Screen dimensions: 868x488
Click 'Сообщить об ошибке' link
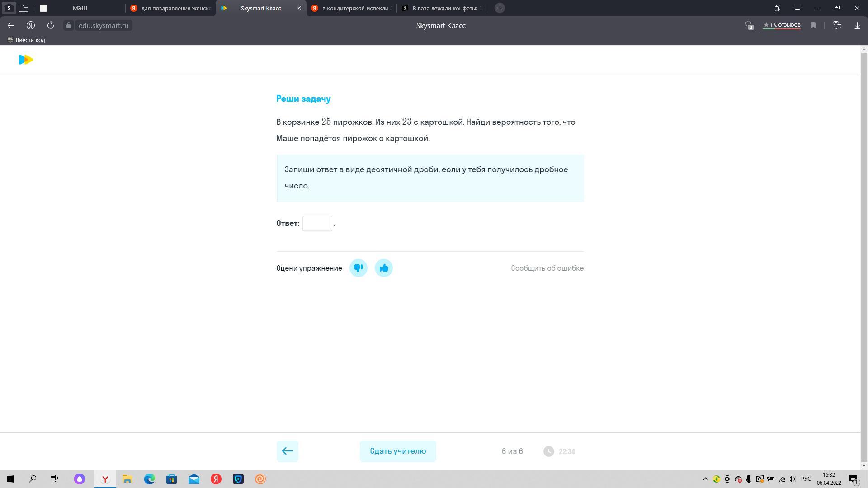click(x=547, y=268)
